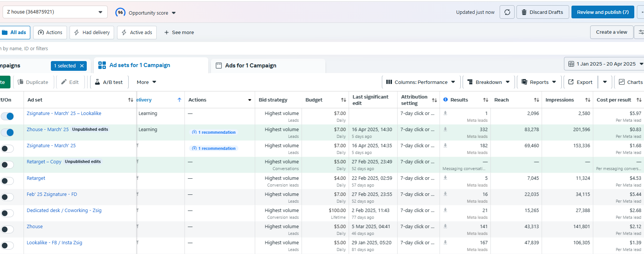Turn on Retarget – Copy ad set
Image resolution: width=644 pixels, height=254 pixels.
[x=7, y=165]
